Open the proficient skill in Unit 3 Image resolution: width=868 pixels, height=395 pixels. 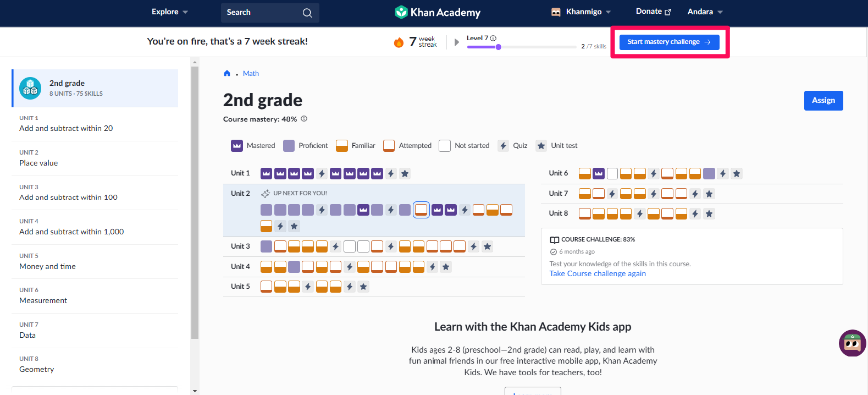(266, 246)
